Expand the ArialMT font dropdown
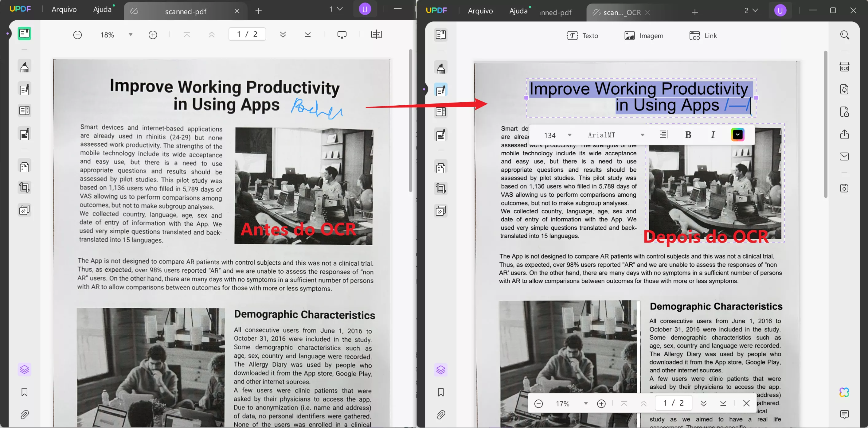The width and height of the screenshot is (868, 428). click(x=642, y=135)
